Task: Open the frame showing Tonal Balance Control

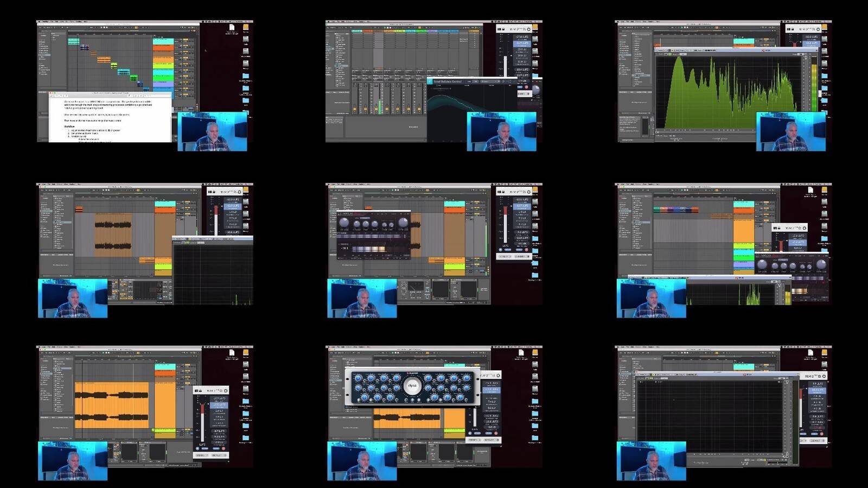Action: (x=434, y=86)
